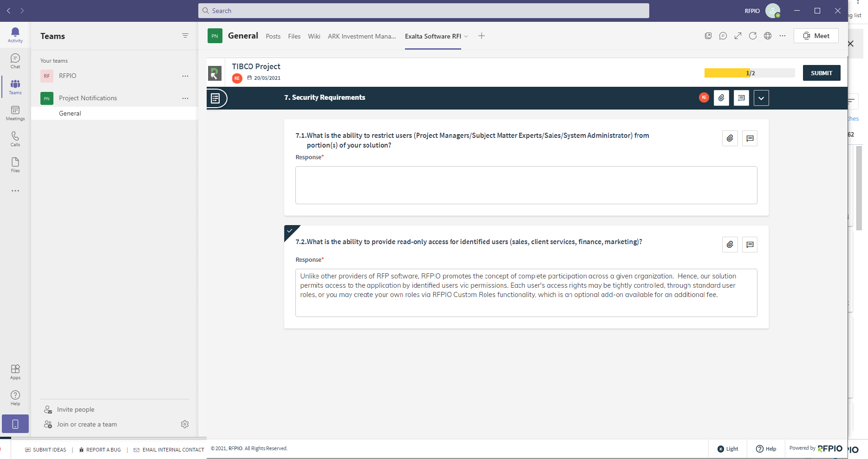Attach file to Security Requirements section
The image size is (868, 459).
(721, 98)
